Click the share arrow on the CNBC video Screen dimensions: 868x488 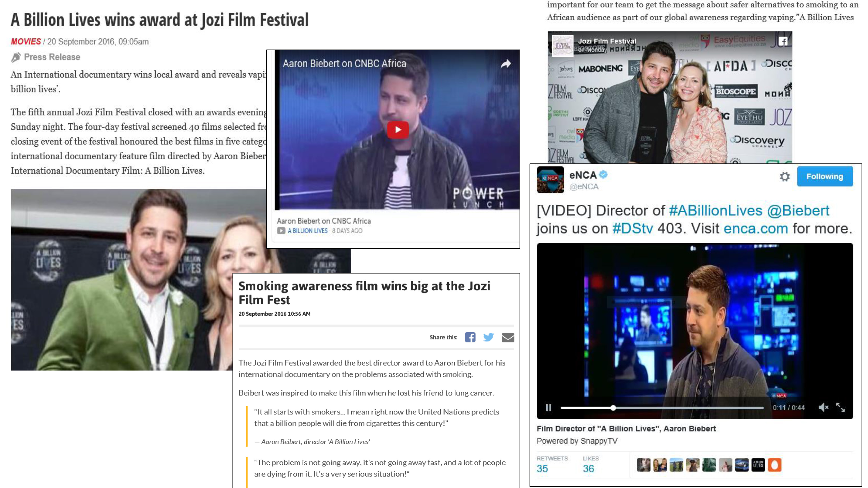click(505, 64)
